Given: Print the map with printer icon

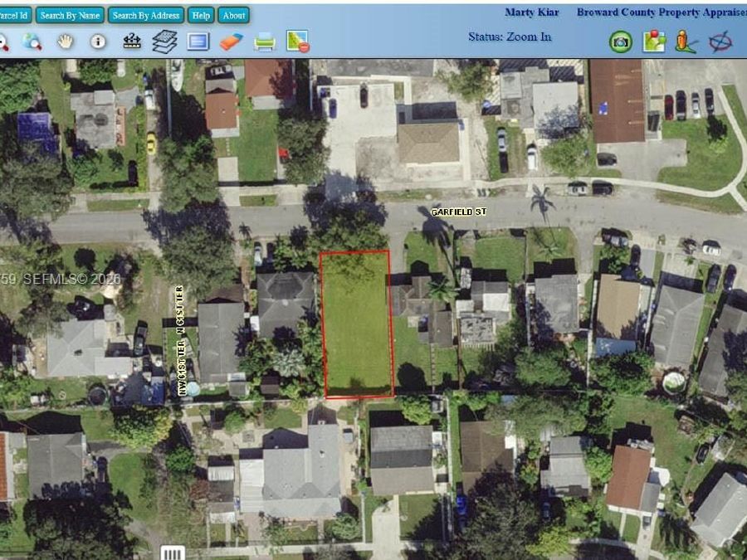Looking at the screenshot, I should click(265, 42).
